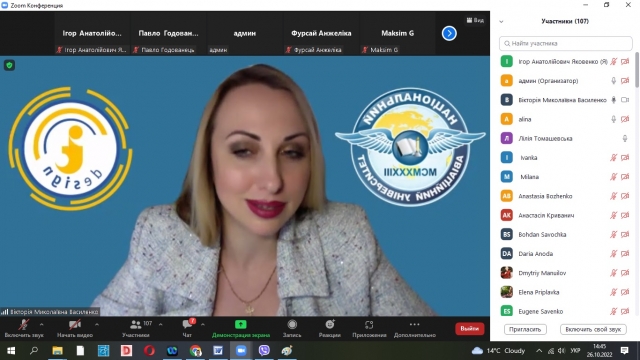Screen dimensions: 640x360
Task: Open the More options ellipsis
Action: coord(414,328)
